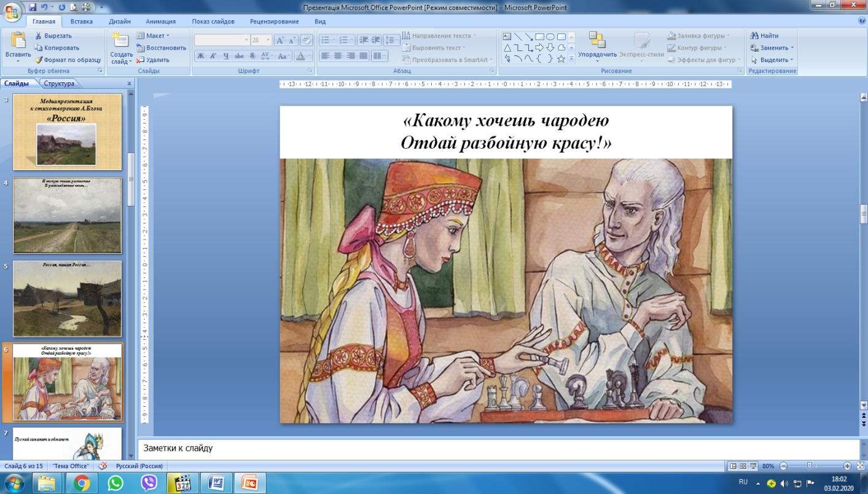Open text columns dropdown
Image resolution: width=868 pixels, height=494 pixels.
coord(380,56)
